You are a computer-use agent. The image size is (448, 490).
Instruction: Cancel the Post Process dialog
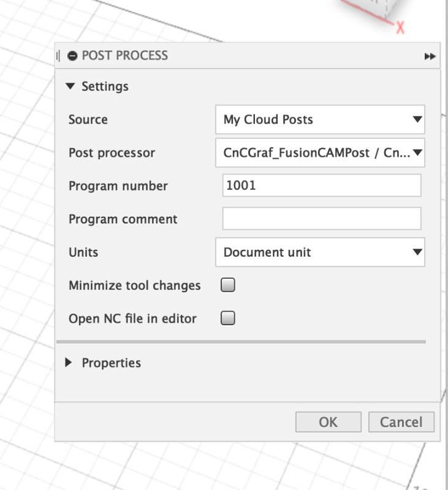pyautogui.click(x=401, y=422)
